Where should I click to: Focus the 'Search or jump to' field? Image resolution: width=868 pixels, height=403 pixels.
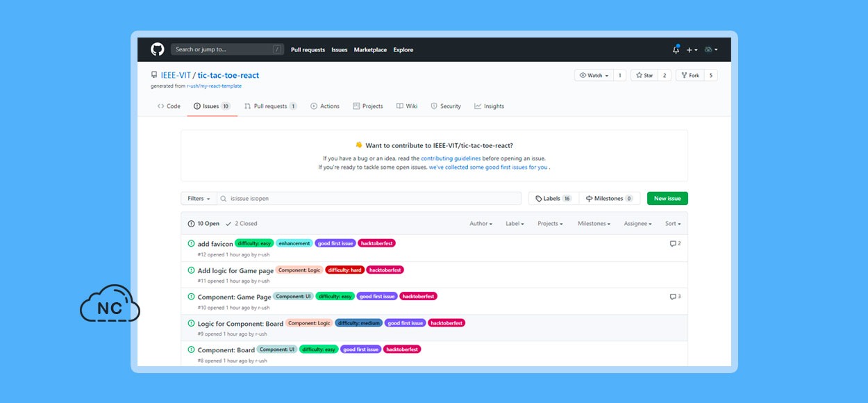click(x=228, y=49)
